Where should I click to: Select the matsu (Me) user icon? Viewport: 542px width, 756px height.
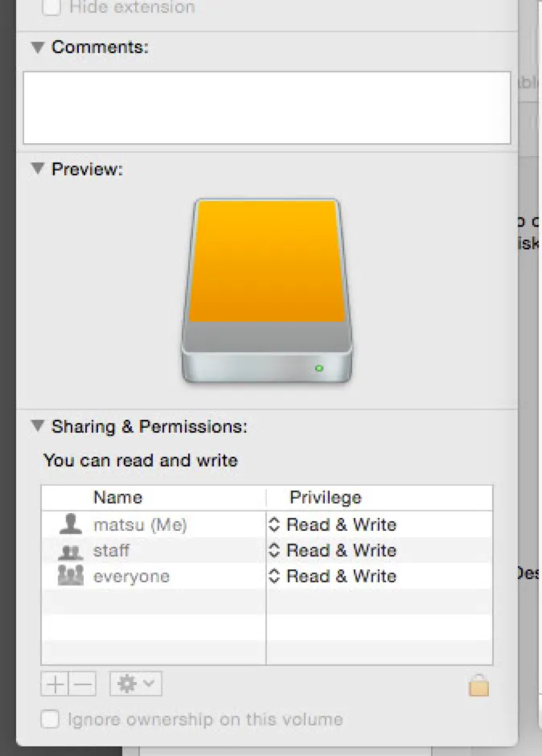tap(71, 525)
